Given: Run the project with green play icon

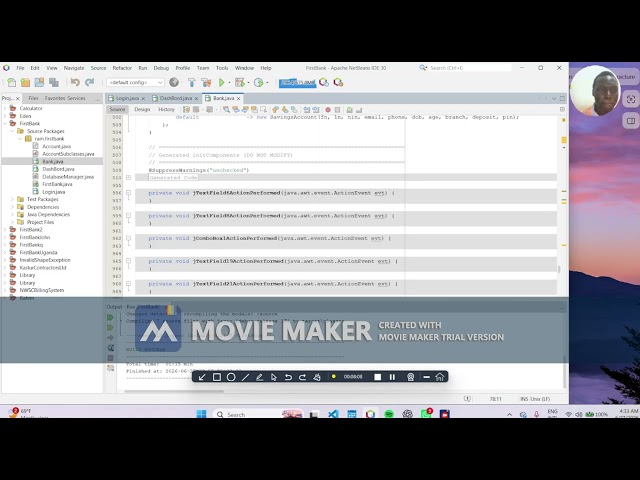Looking at the screenshot, I should 222,82.
